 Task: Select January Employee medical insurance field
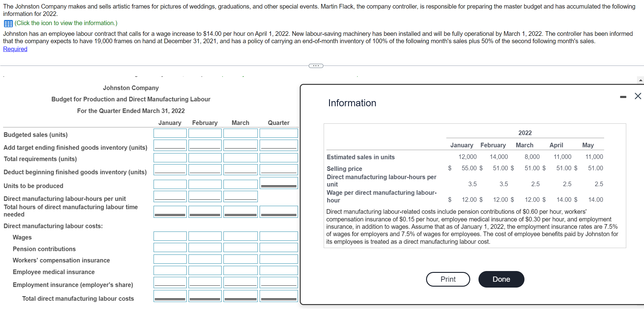coord(170,270)
